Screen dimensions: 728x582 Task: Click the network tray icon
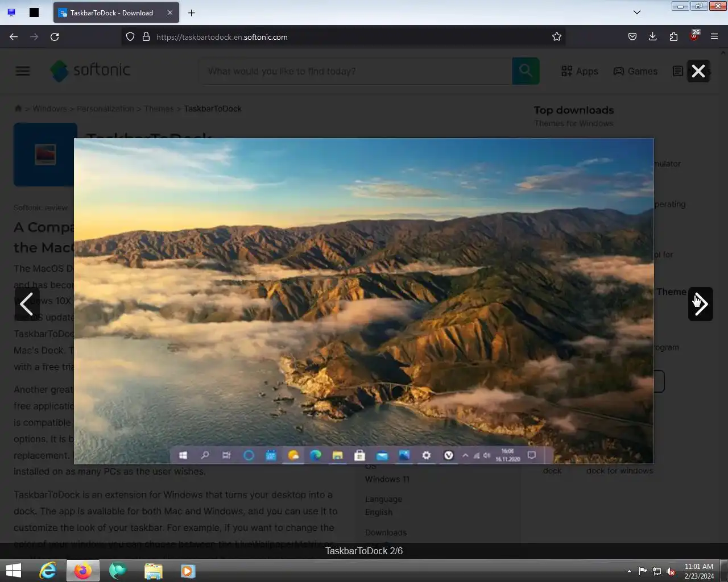coord(657,571)
